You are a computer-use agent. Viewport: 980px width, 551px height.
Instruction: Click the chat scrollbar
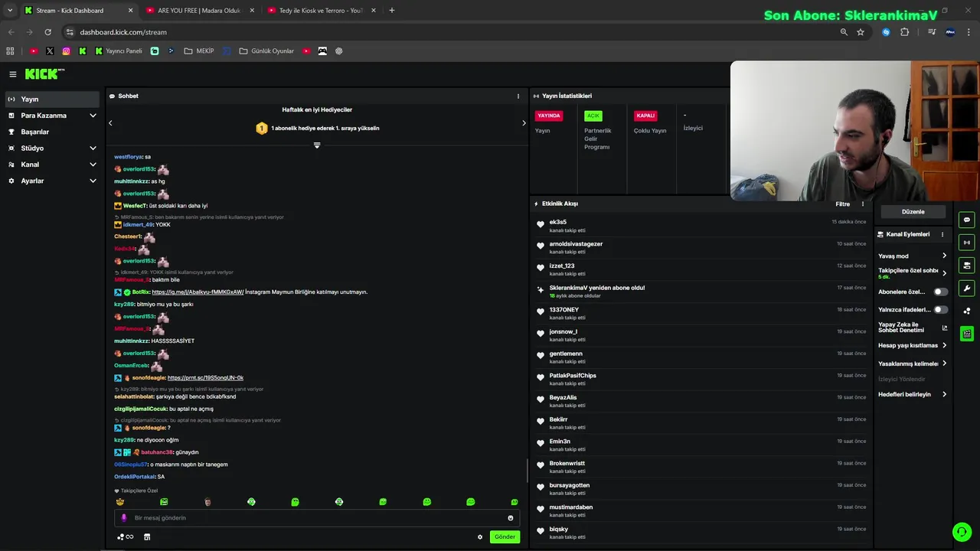(527, 471)
